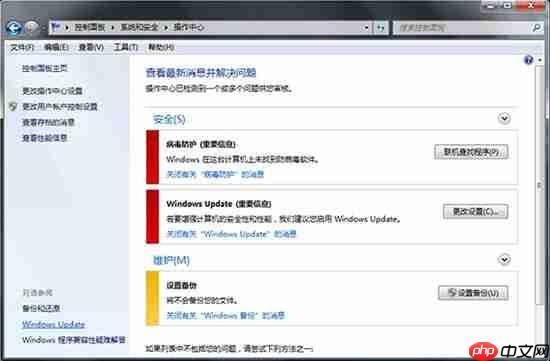Open the 查看(V) menu
Screen dimensions: 550x361
pyautogui.click(x=91, y=47)
